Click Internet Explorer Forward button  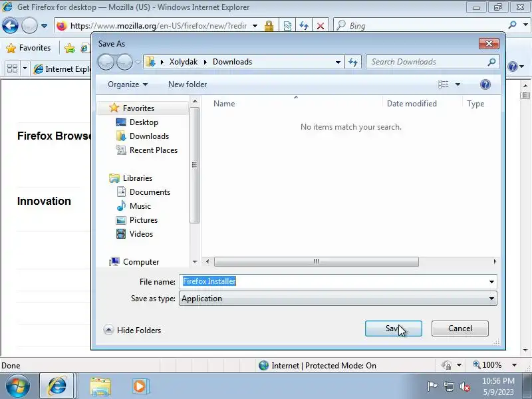tap(29, 25)
